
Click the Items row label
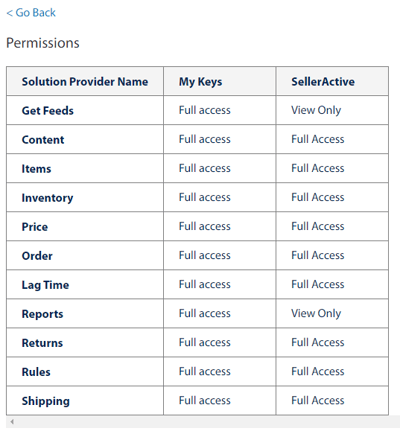click(x=36, y=169)
